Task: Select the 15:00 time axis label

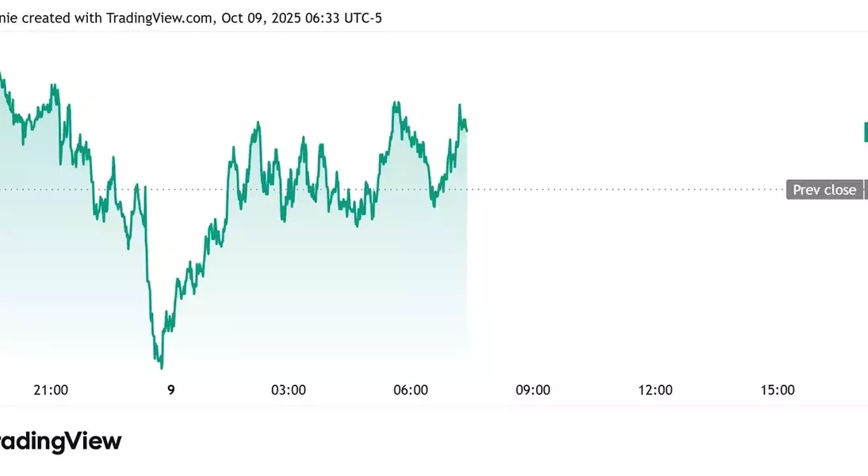Action: pyautogui.click(x=777, y=390)
